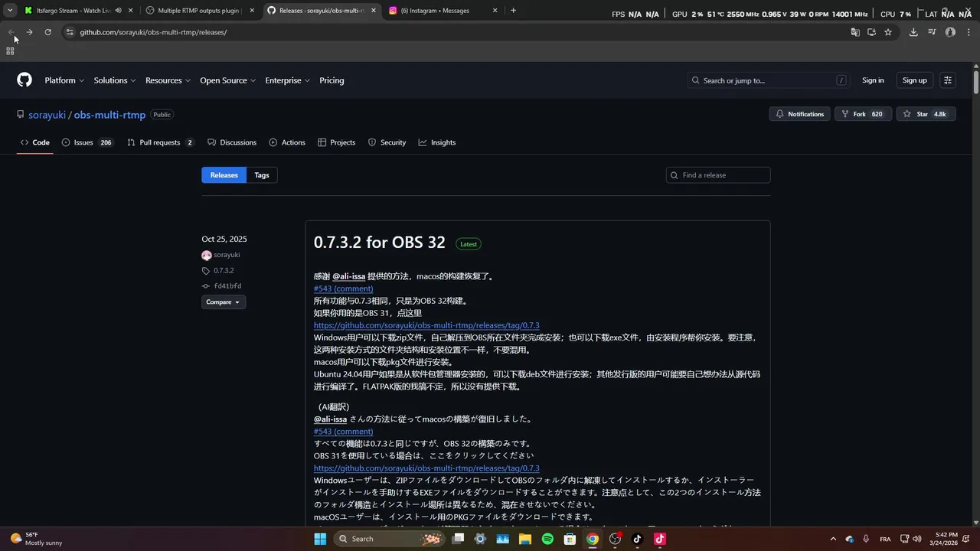This screenshot has height=551, width=980.
Task: Switch to the Issues tab
Action: [87, 142]
